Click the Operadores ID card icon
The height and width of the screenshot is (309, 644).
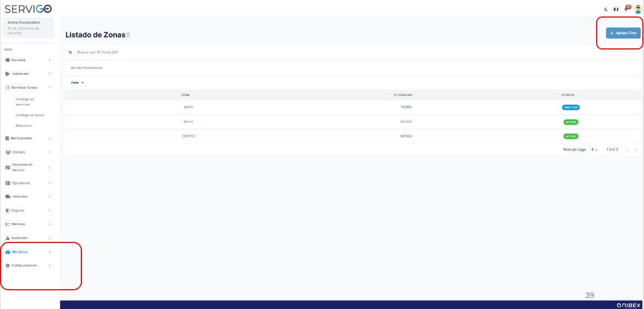point(7,183)
